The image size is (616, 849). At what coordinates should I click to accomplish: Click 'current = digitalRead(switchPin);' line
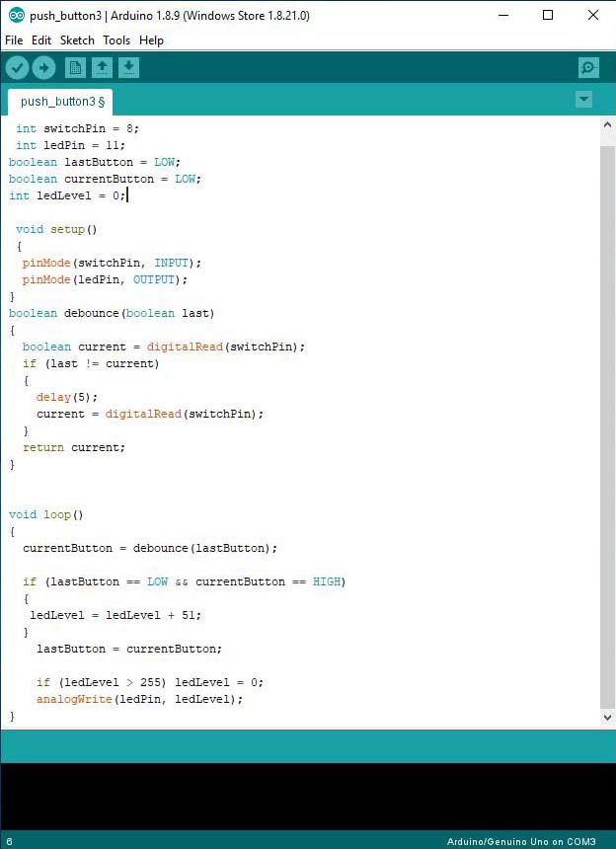[x=150, y=414]
